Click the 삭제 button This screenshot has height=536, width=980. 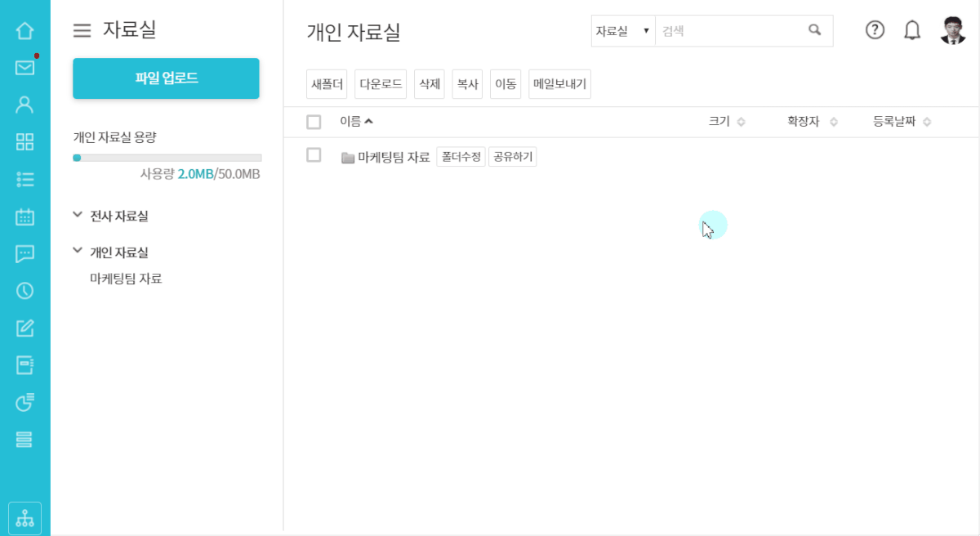[x=429, y=84]
